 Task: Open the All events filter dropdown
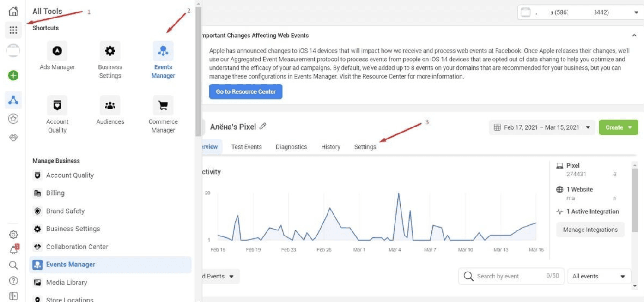coord(599,276)
